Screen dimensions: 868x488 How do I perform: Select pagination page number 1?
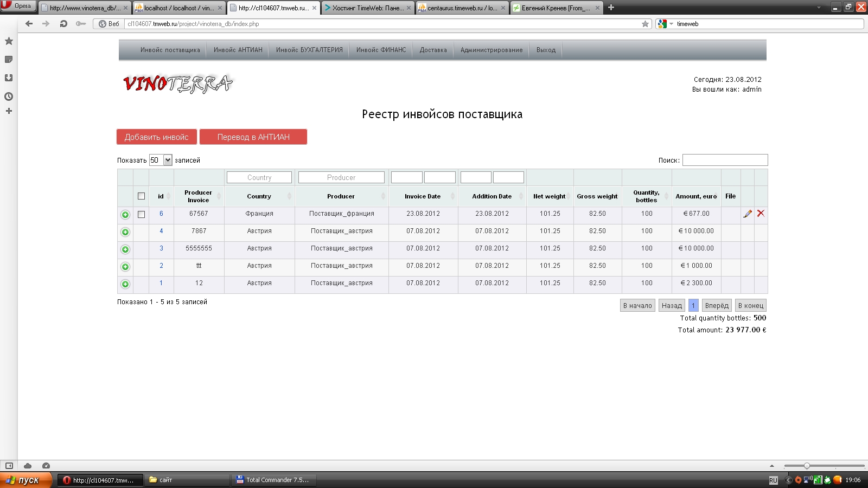(693, 306)
